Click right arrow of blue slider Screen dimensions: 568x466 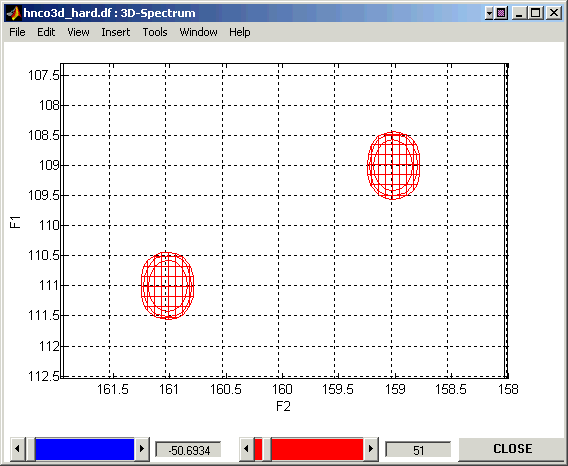pyautogui.click(x=142, y=449)
